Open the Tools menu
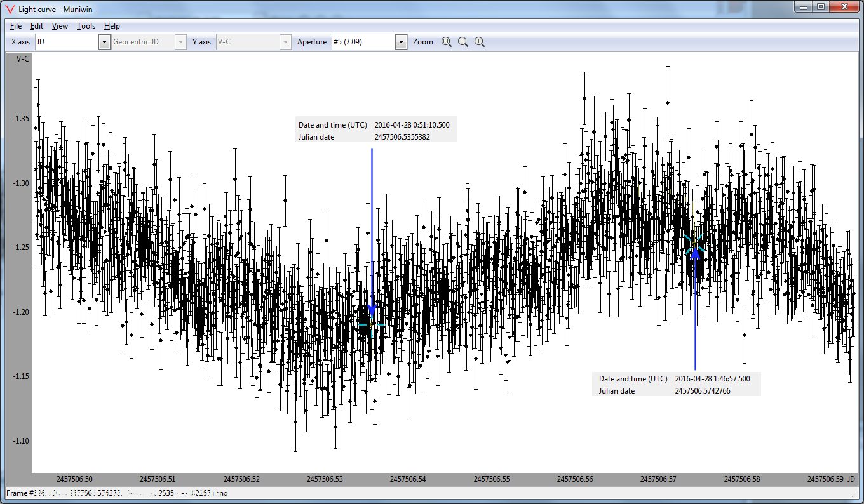Viewport: 864px width, 504px height. tap(86, 26)
